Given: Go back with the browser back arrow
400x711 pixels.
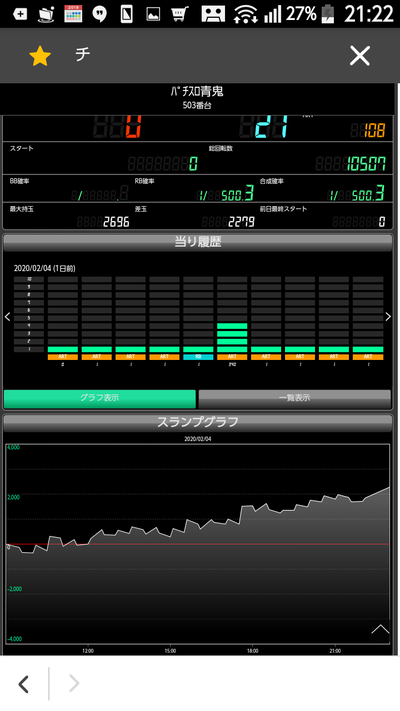Looking at the screenshot, I should pos(24,684).
